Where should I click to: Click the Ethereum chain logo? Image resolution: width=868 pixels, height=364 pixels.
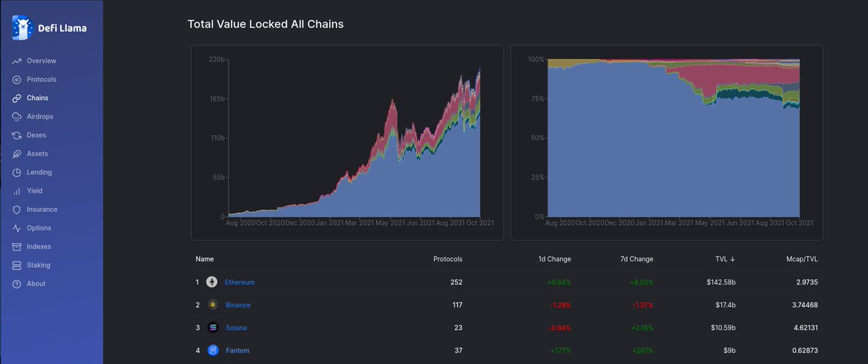[212, 282]
